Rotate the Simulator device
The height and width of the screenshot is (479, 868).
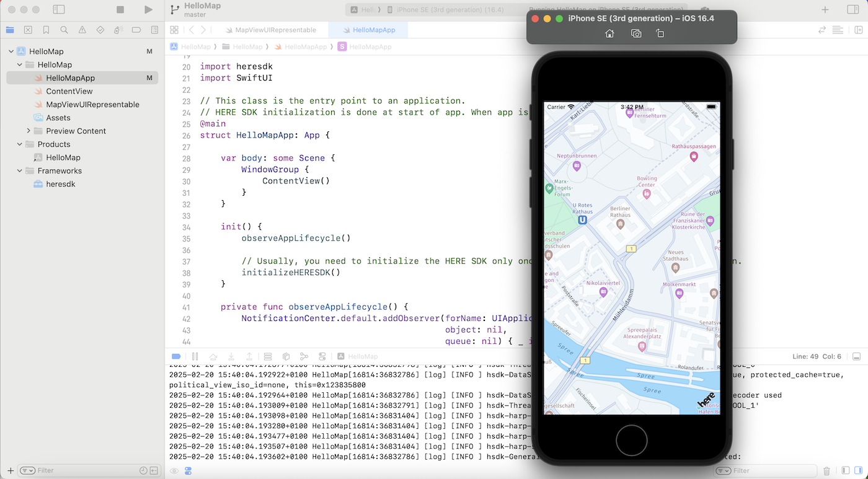tap(660, 33)
